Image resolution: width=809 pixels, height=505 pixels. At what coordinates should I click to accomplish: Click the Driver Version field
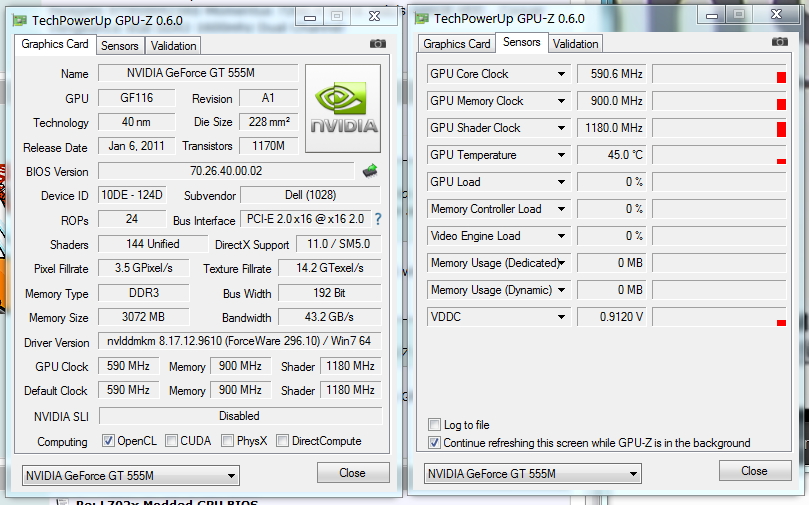(x=239, y=341)
